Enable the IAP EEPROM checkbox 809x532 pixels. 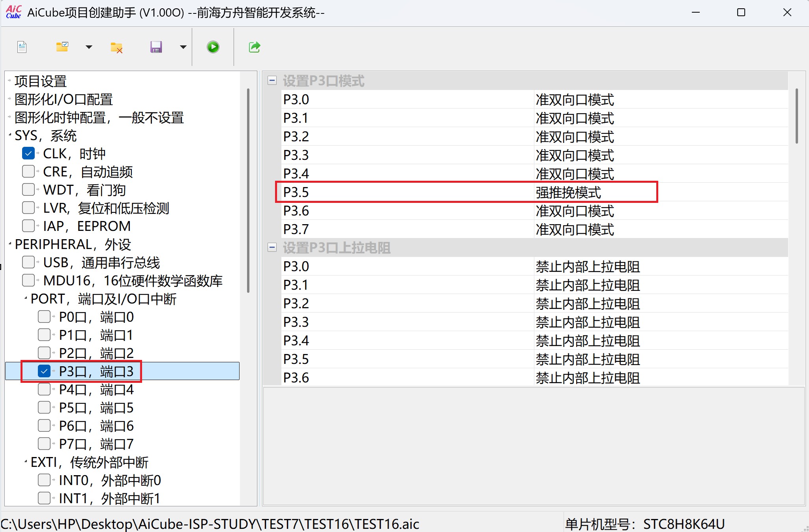[x=28, y=226]
